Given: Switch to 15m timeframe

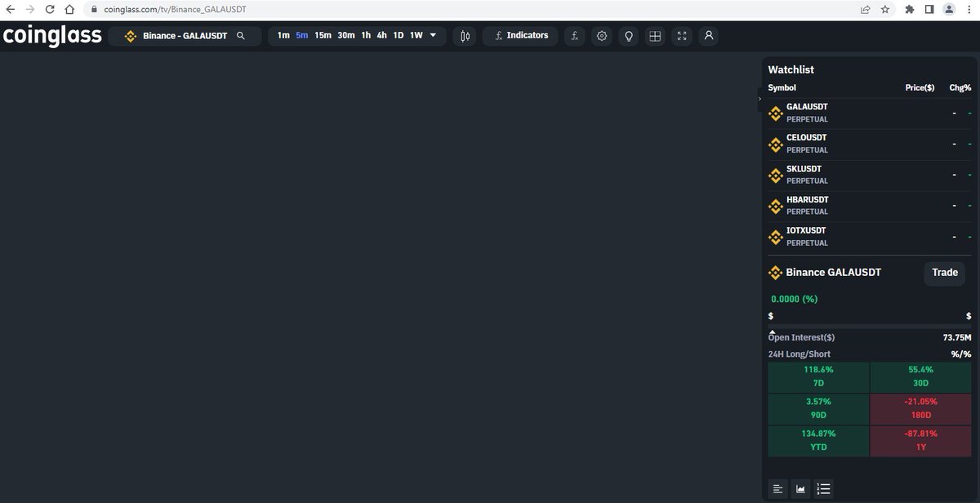Looking at the screenshot, I should 323,36.
